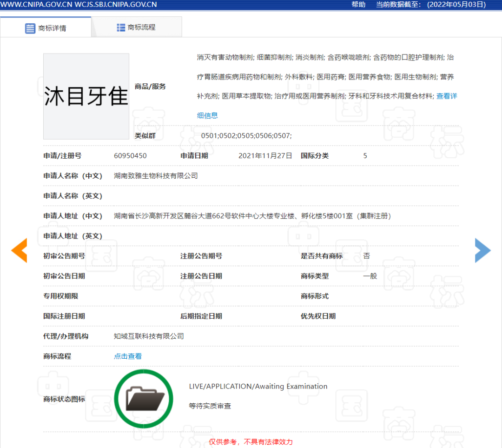Go to next trademark with blue arrow
502x448 pixels.
tap(482, 250)
